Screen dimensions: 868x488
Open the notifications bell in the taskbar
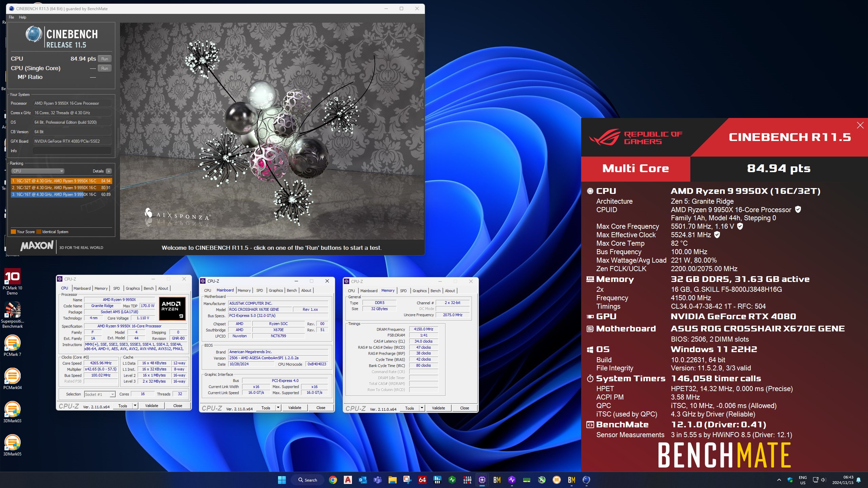pyautogui.click(x=859, y=480)
